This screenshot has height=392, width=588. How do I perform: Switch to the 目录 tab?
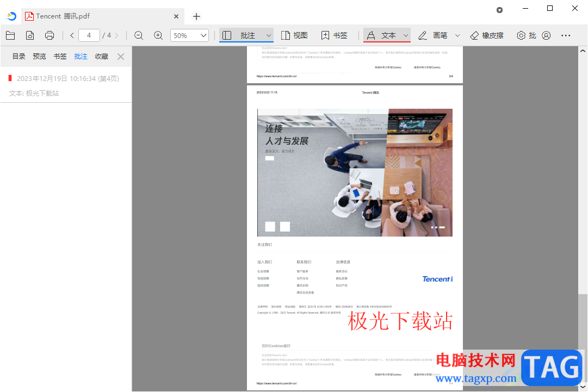[18, 57]
